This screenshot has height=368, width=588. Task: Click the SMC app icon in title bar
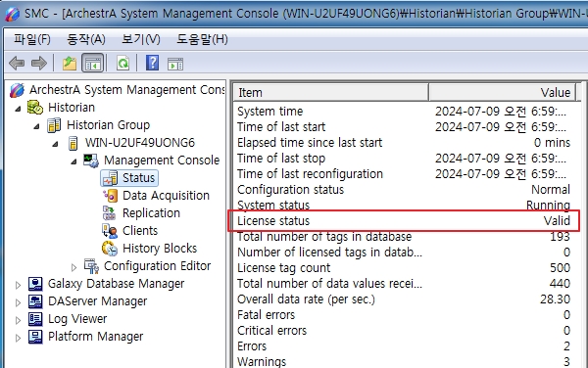click(12, 14)
